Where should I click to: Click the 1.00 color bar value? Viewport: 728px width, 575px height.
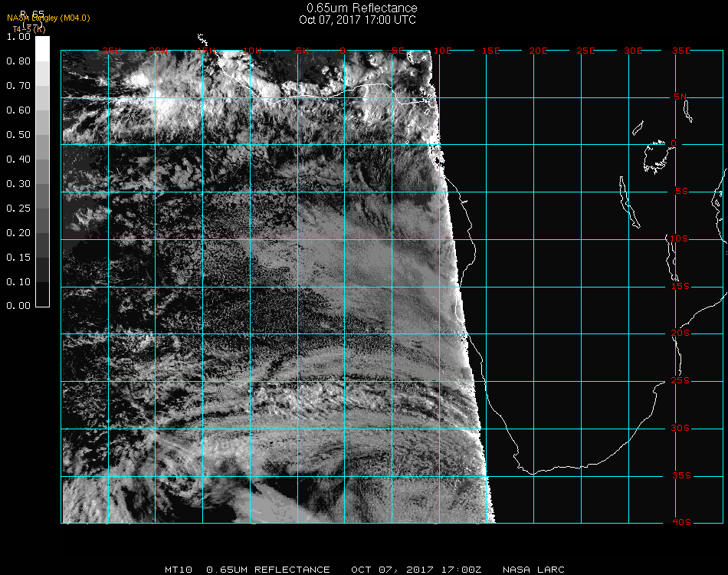click(x=18, y=37)
